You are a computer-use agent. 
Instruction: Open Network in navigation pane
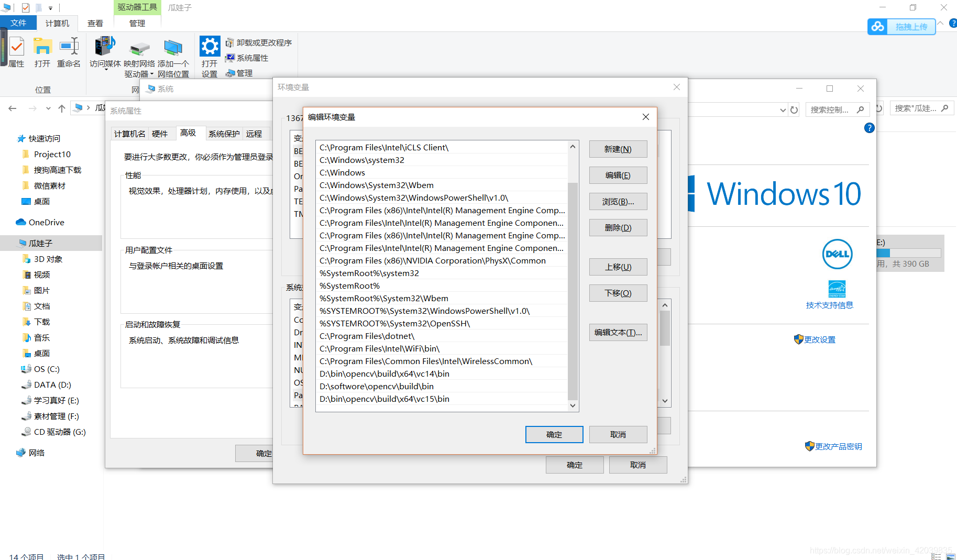click(x=30, y=453)
